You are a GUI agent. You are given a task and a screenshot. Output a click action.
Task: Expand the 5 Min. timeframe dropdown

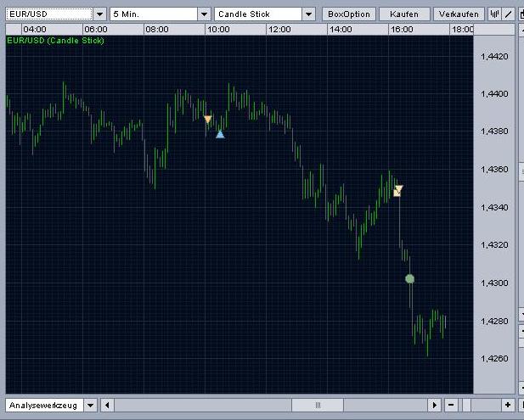(x=204, y=14)
